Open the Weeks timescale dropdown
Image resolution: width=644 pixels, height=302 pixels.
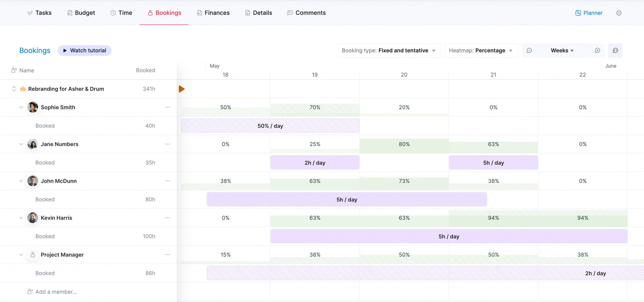(562, 50)
